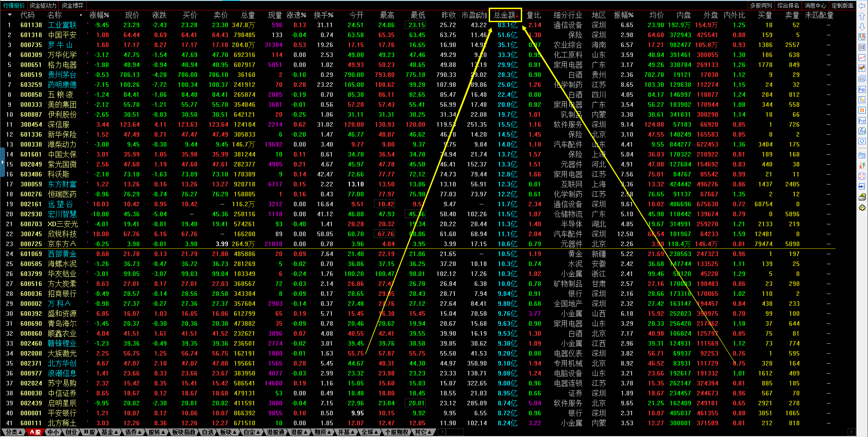
Task: Open the column header dropdown arrow before 代码
Action: coord(9,15)
